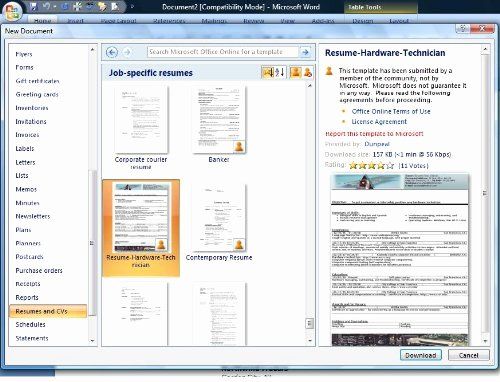The image size is (500, 382).
Task: Open the Newsletters template category
Action: click(x=33, y=216)
